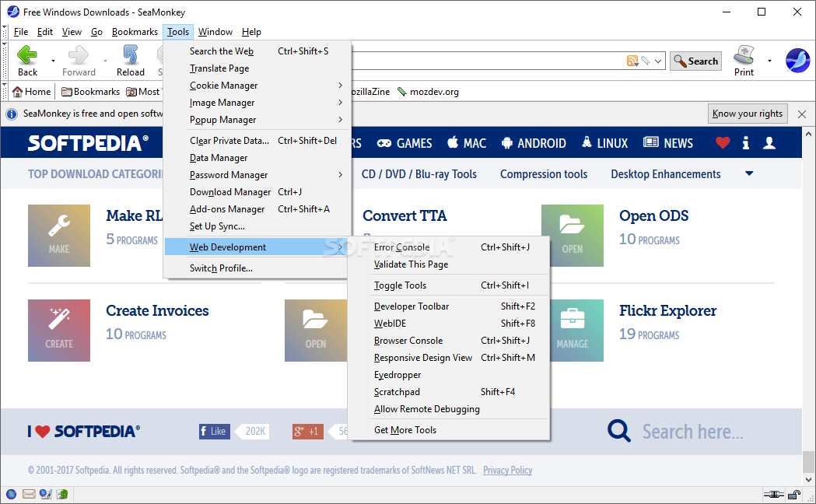This screenshot has width=816, height=504.
Task: Expand the Image Manager submenu
Action: (257, 103)
